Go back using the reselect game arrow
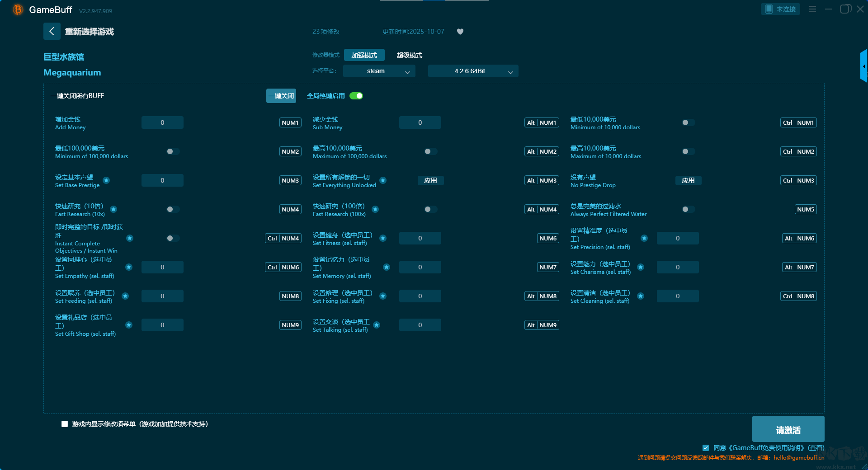This screenshot has height=470, width=868. click(x=52, y=31)
